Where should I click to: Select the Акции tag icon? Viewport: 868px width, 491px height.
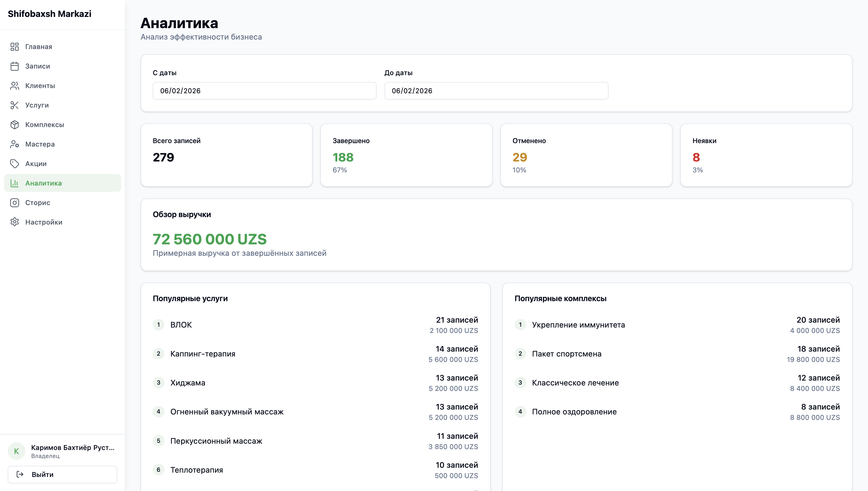point(15,164)
